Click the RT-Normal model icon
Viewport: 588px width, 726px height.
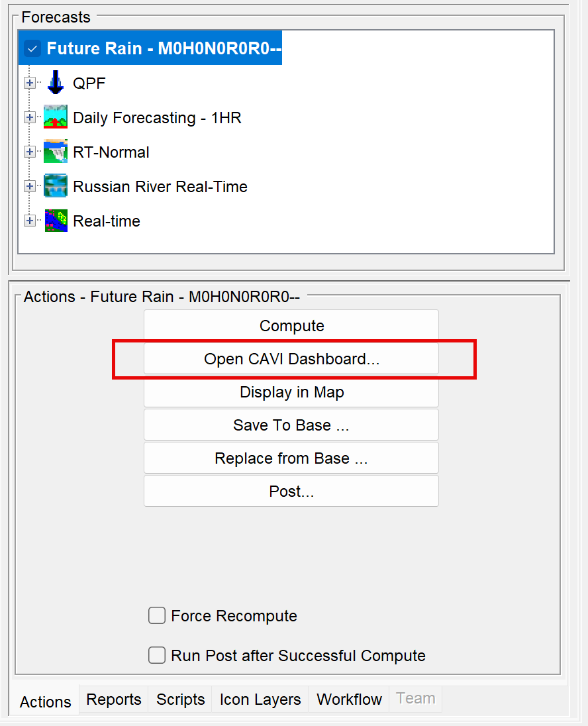pos(56,152)
